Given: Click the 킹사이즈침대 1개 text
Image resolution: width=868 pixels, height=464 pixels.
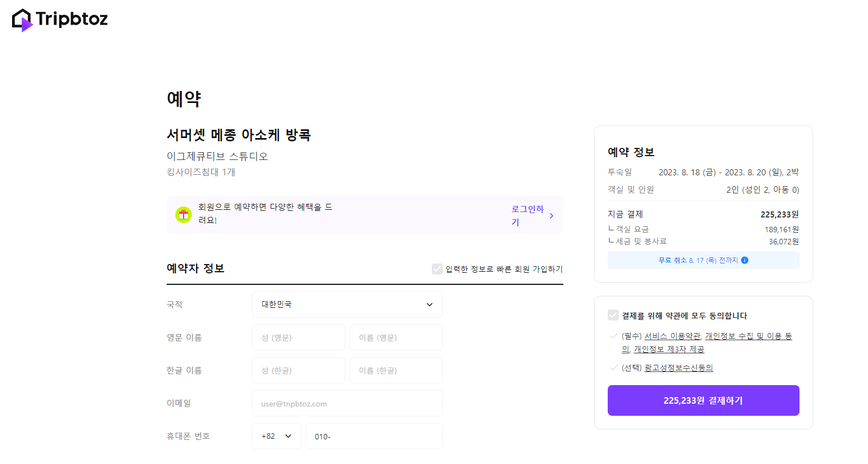Looking at the screenshot, I should 201,172.
